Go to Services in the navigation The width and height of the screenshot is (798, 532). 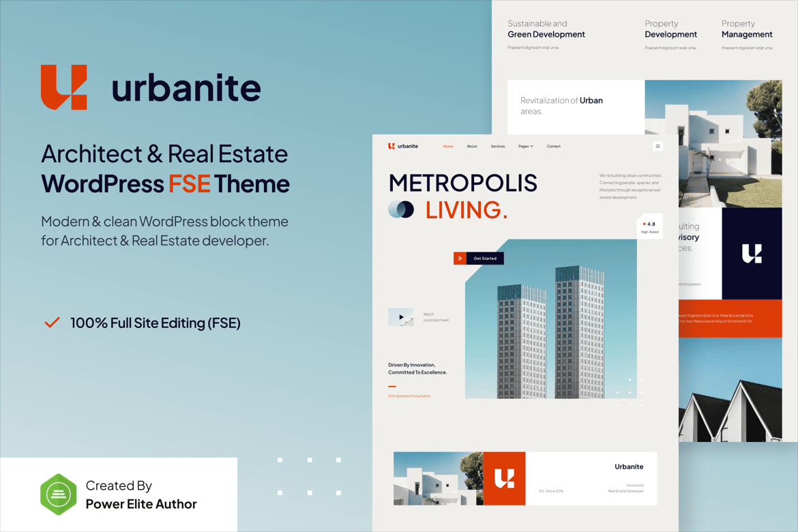pos(497,146)
